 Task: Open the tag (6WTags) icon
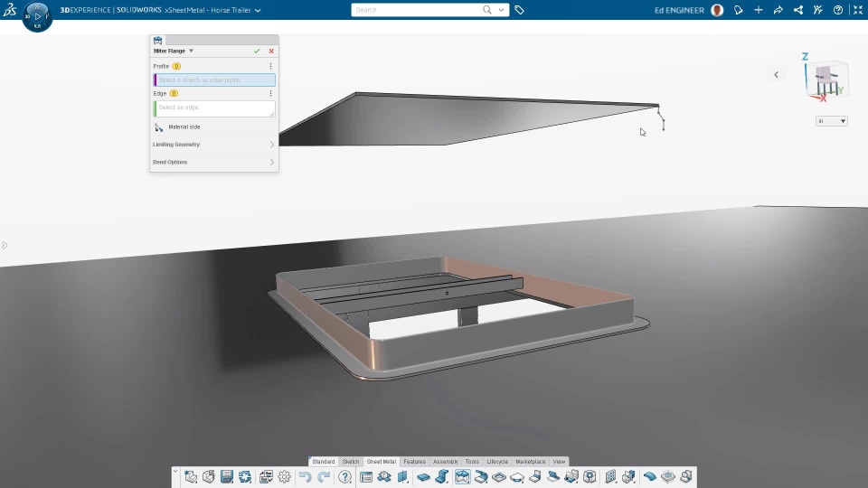pos(519,10)
